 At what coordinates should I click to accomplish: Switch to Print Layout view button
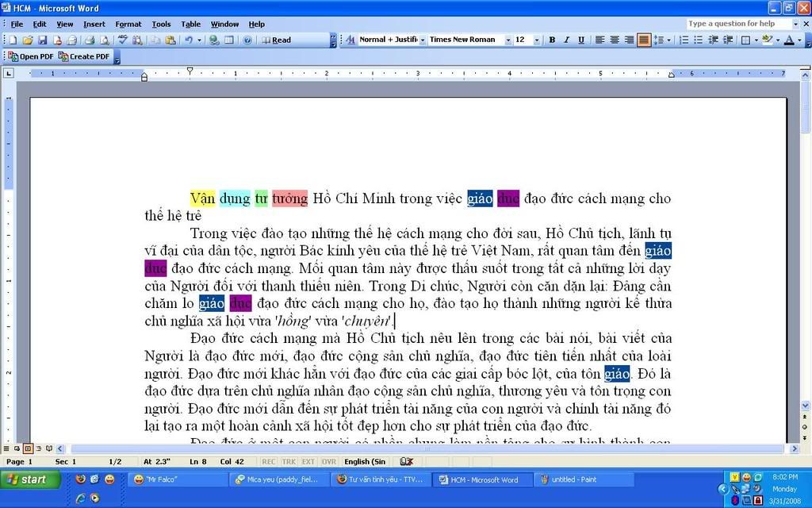(28, 448)
